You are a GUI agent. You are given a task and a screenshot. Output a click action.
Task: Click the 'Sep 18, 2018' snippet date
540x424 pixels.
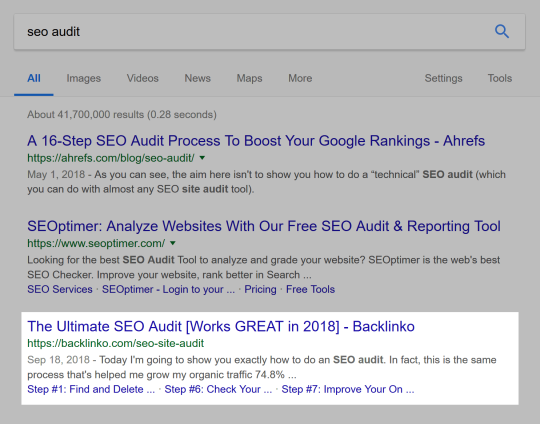point(58,360)
